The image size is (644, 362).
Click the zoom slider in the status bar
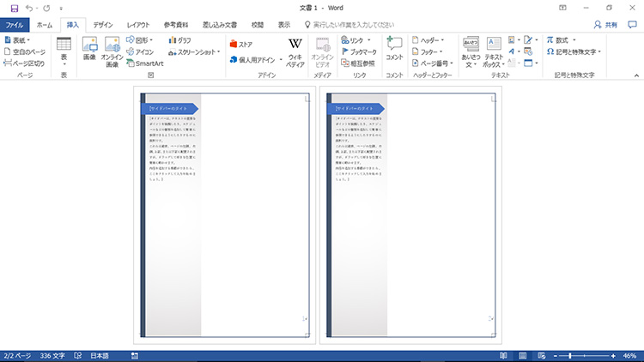coord(588,355)
